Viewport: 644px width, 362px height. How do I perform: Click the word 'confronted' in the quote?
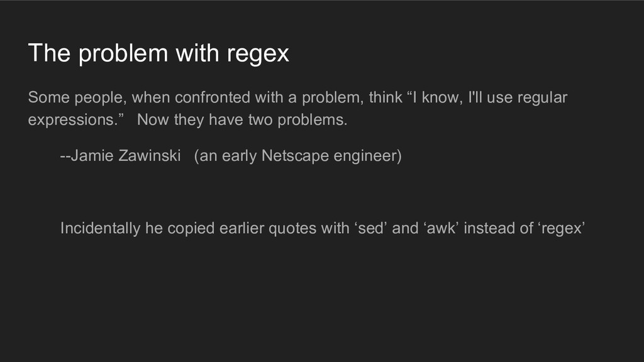tap(213, 97)
